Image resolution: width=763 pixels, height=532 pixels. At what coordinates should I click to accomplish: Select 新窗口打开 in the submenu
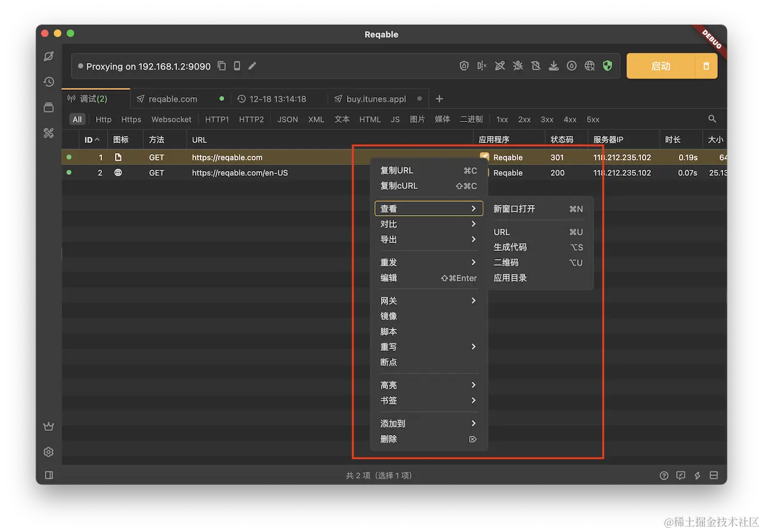(x=538, y=209)
